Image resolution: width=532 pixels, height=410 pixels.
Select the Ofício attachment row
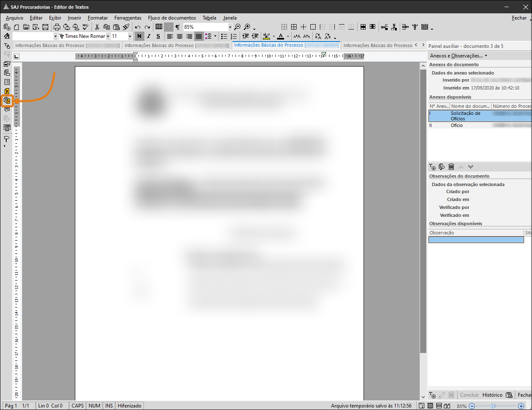457,125
